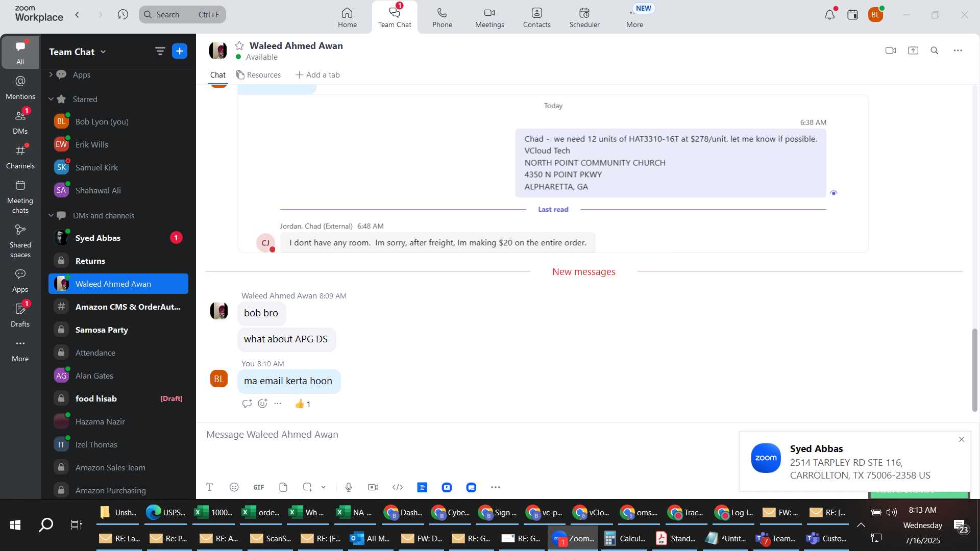980x551 pixels.
Task: Expand the screenshot options dropdown arrow
Action: click(323, 487)
